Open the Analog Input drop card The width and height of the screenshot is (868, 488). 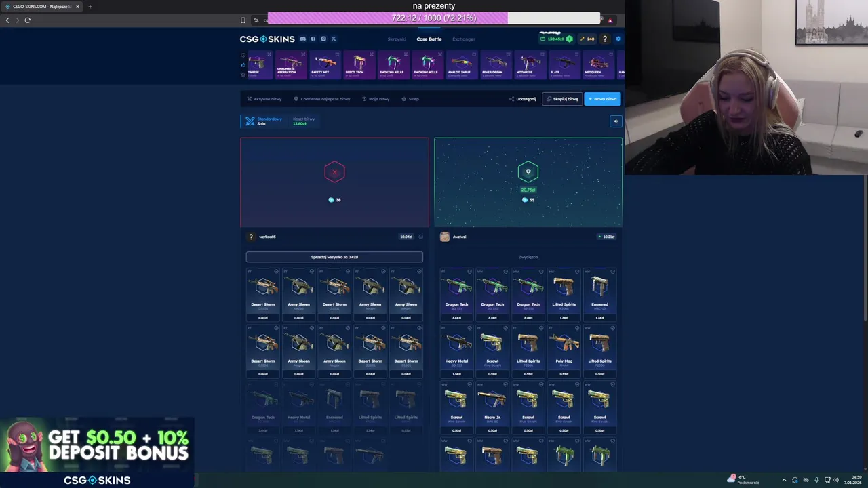pyautogui.click(x=462, y=65)
